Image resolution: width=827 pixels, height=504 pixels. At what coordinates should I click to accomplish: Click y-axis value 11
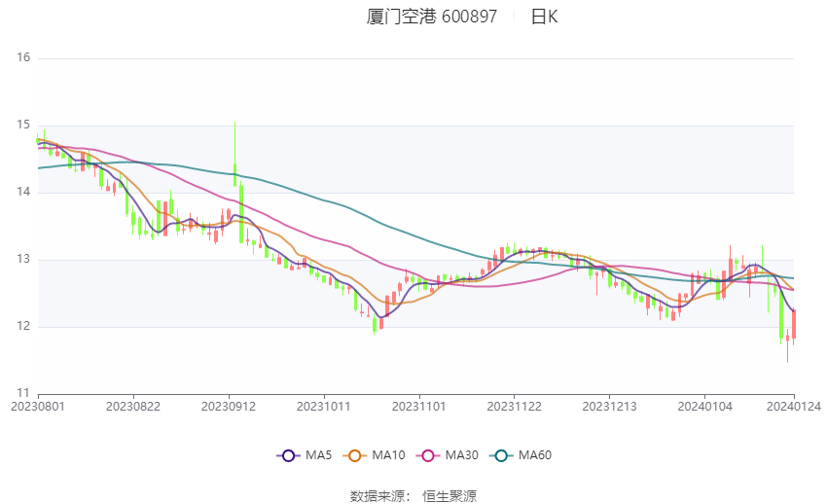click(23, 393)
